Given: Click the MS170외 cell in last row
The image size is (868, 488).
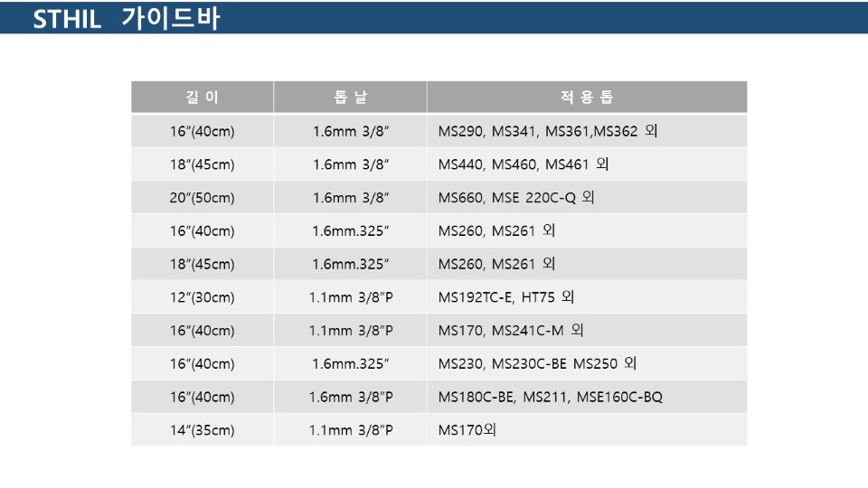Looking at the screenshot, I should tap(467, 430).
